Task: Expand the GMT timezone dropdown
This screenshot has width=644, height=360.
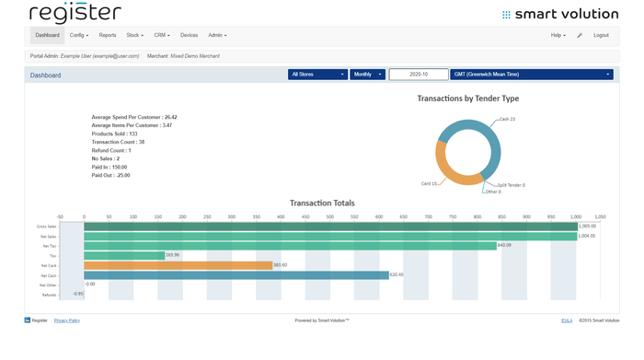Action: [532, 75]
